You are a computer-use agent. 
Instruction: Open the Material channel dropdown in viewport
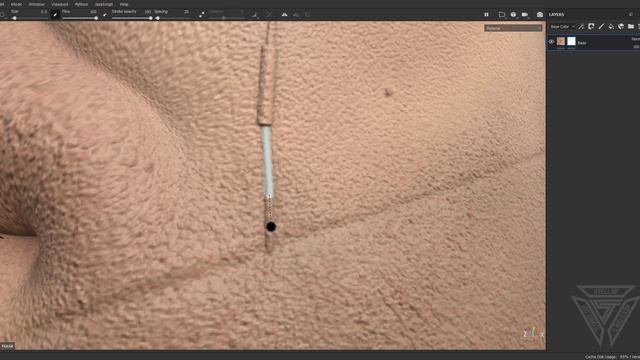point(513,28)
